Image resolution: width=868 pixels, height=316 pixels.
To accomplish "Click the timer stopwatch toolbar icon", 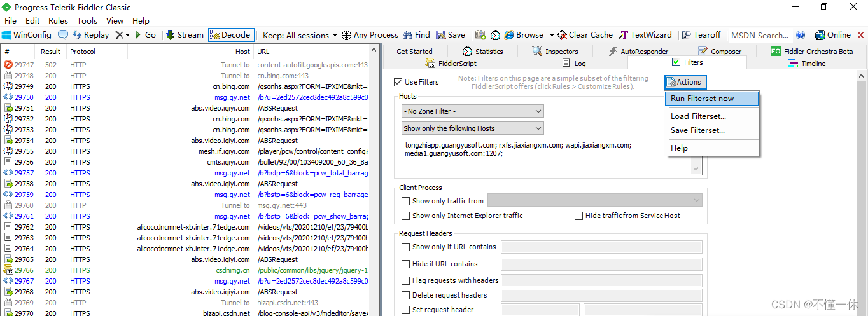I will (x=495, y=35).
